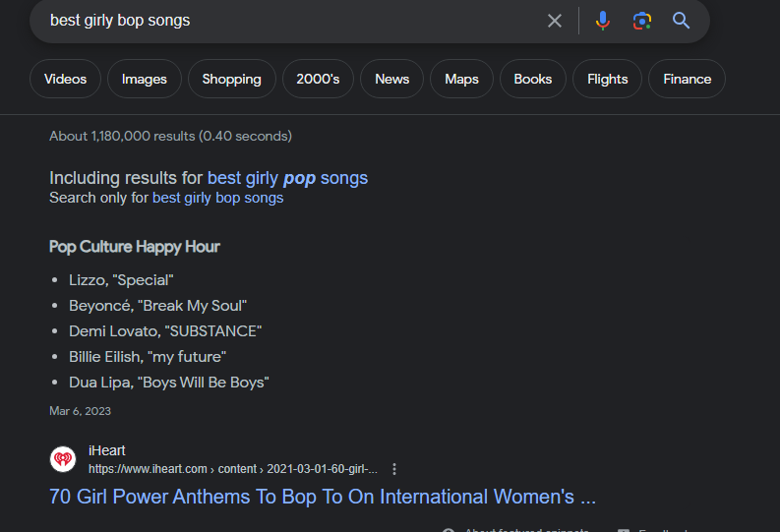The height and width of the screenshot is (532, 780).
Task: Switch to the Videos filter tab
Action: click(x=65, y=79)
